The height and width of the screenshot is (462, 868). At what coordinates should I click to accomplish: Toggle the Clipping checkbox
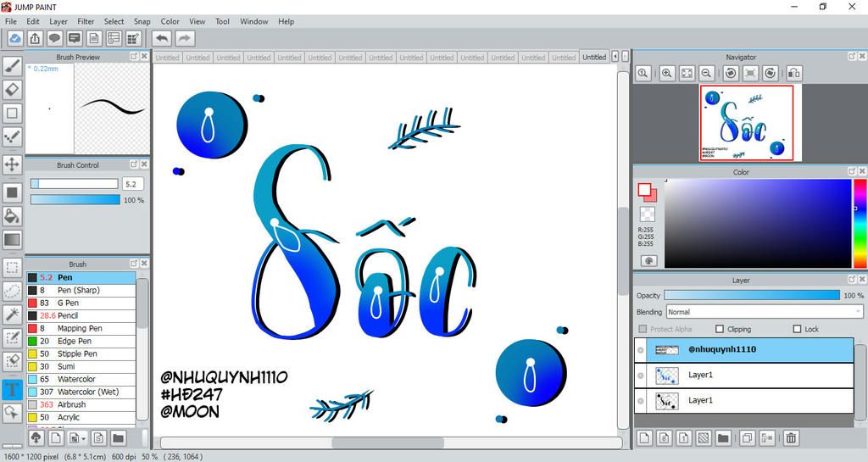[720, 329]
